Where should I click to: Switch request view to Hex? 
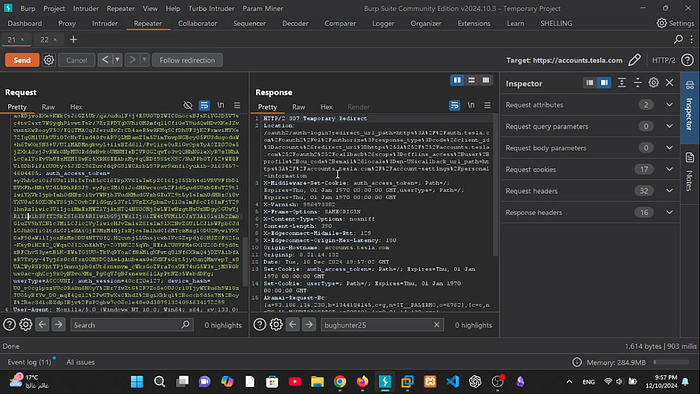76,107
